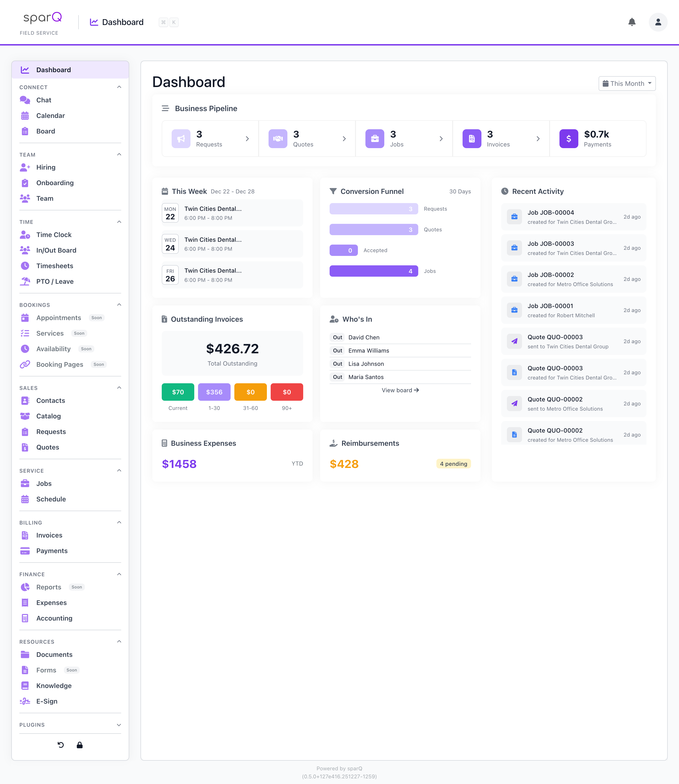Open the This Month date filter

(627, 83)
